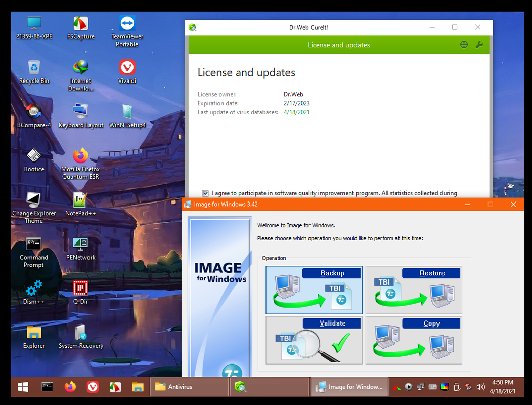This screenshot has width=532, height=405.
Task: Choose the Validate operation
Action: click(314, 340)
